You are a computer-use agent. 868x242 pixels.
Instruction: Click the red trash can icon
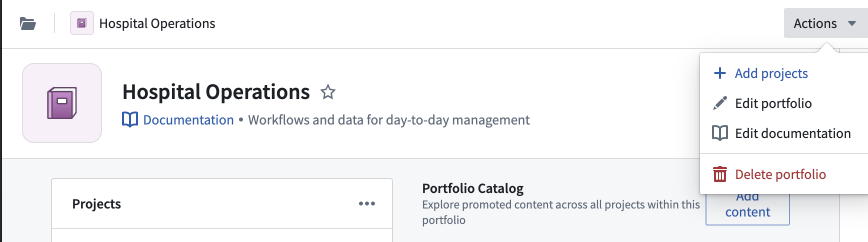[x=720, y=174]
